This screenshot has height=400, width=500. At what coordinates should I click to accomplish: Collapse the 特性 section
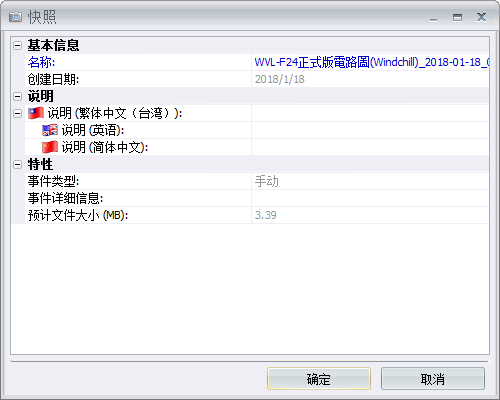(17, 164)
